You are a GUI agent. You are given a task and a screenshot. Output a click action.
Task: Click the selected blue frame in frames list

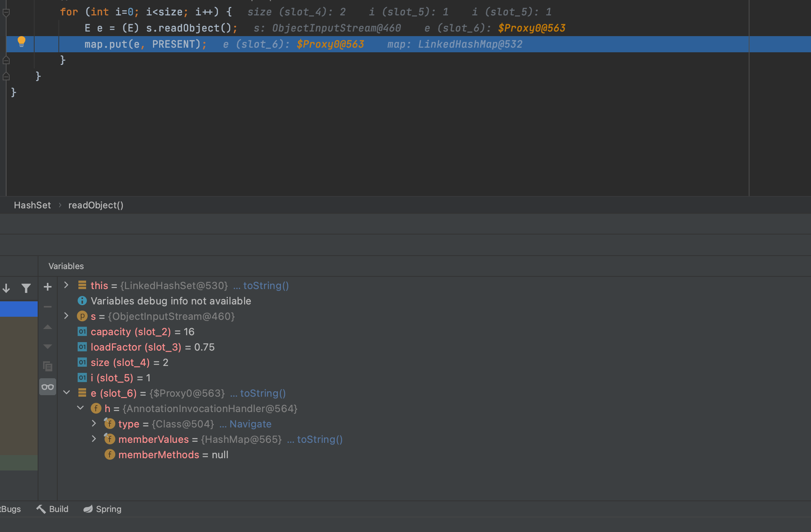coord(19,309)
